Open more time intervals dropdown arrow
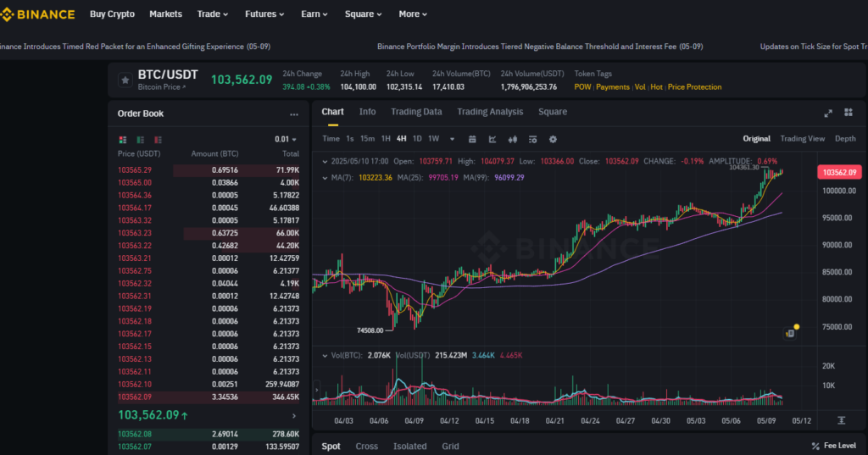 453,140
